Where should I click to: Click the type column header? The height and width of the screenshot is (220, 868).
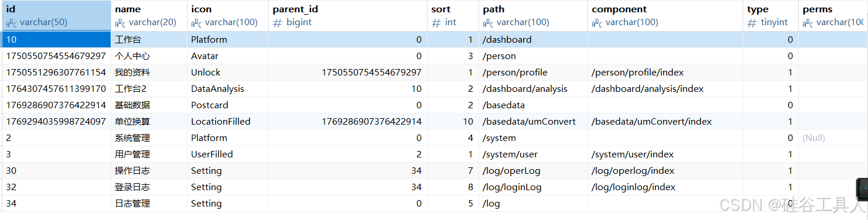[x=771, y=16]
